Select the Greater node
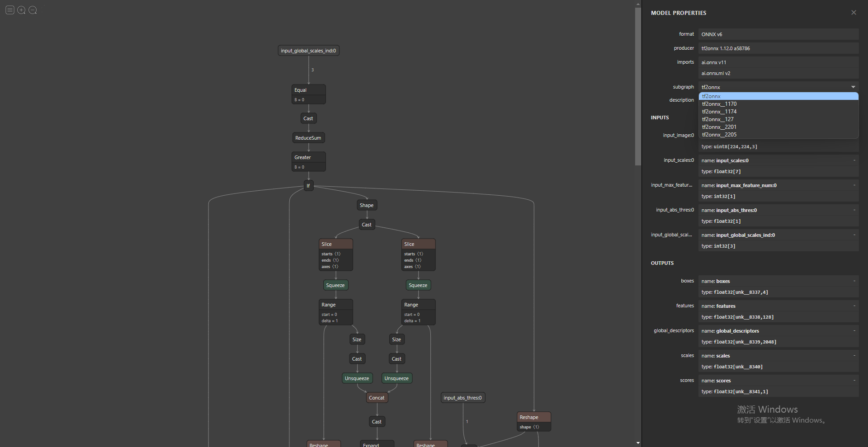Viewport: 868px width, 447px height. click(x=308, y=162)
